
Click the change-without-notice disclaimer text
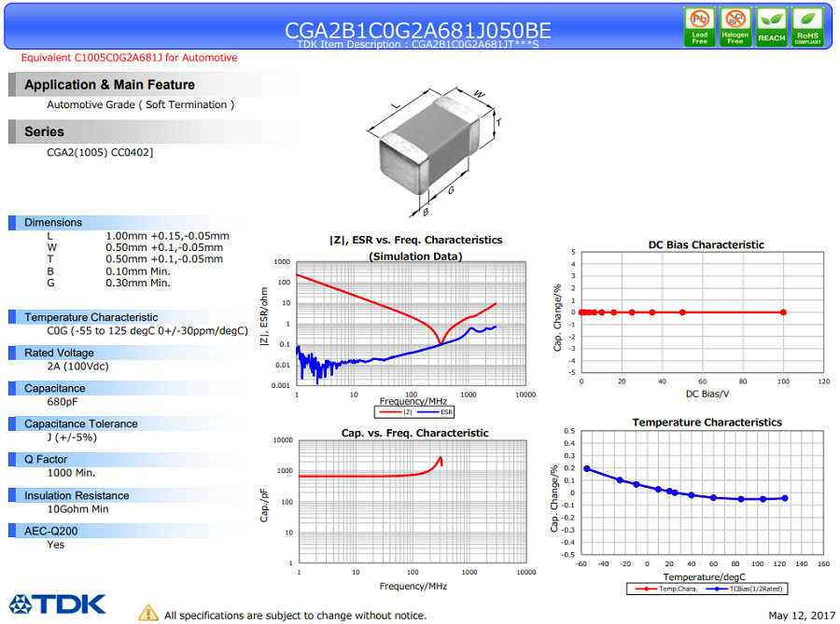click(295, 616)
